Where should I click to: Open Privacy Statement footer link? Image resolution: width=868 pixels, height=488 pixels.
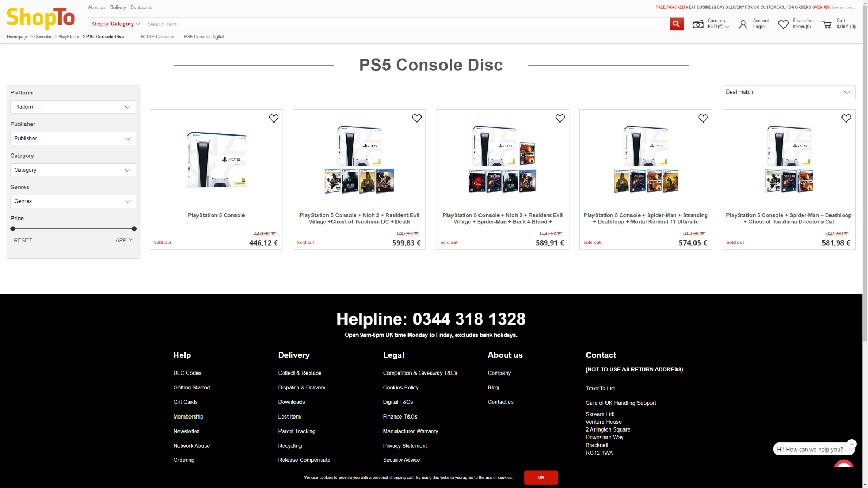coord(405,446)
